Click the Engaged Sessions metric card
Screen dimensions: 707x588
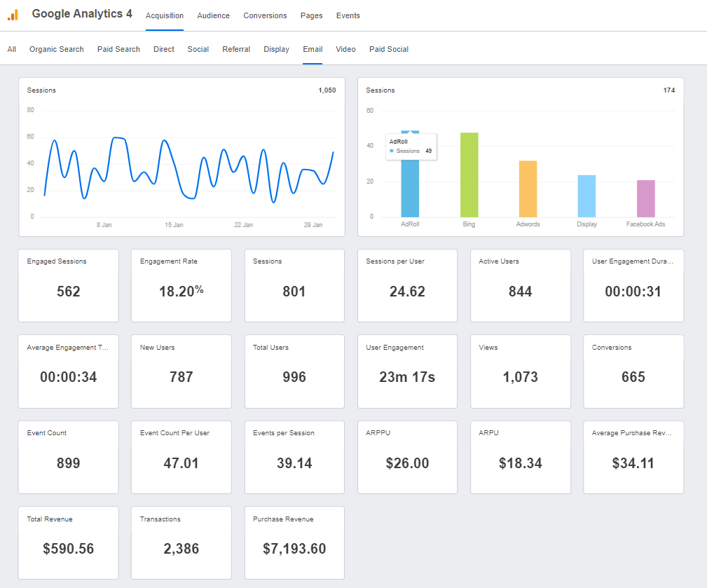pyautogui.click(x=68, y=285)
